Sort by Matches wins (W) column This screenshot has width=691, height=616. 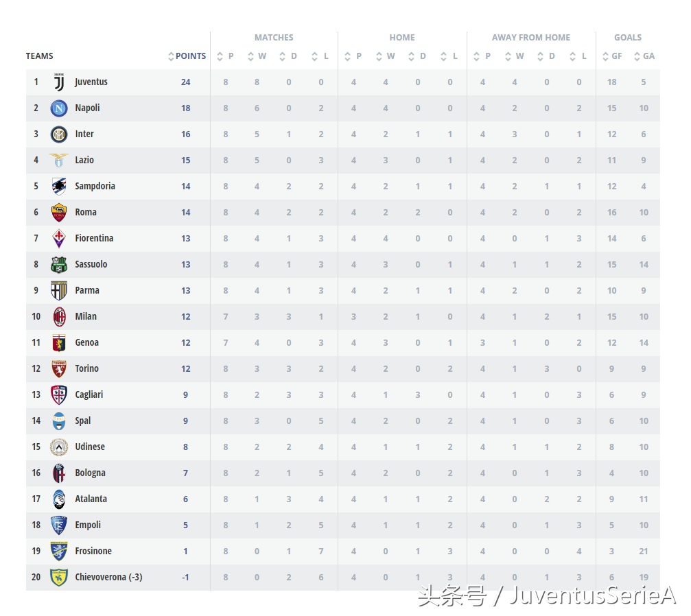(257, 56)
